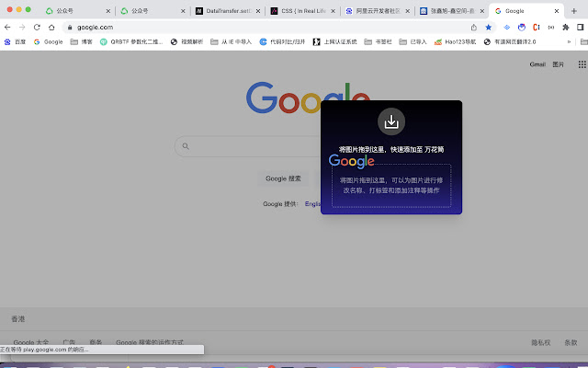Open the QRBTF 参数化二维 bookmark
Screen dimensions: 588x368
point(131,41)
